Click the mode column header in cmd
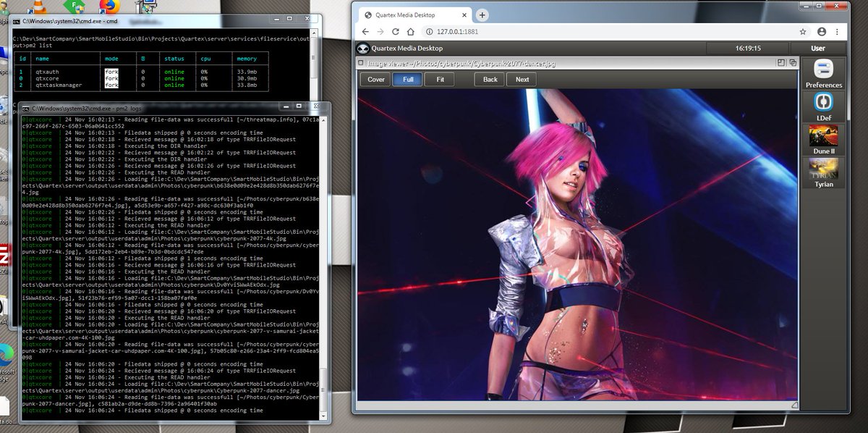This screenshot has height=433, width=868. coord(111,59)
